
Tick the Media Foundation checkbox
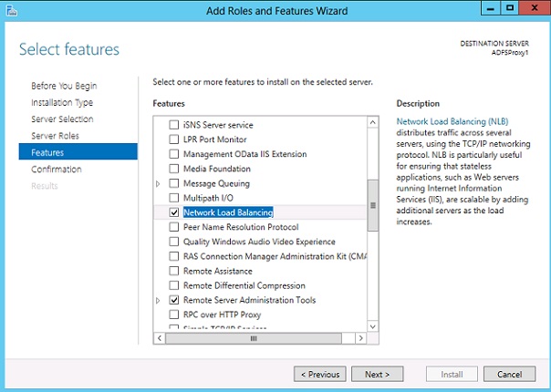pos(174,169)
